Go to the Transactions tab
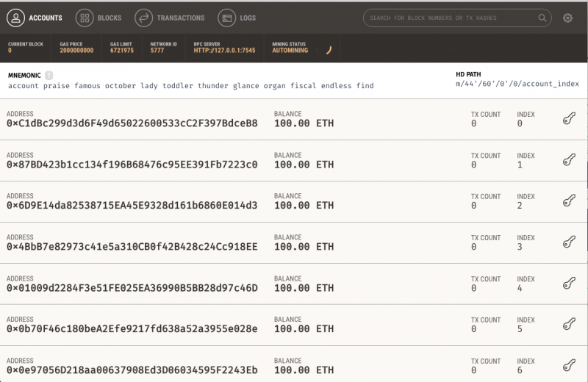This screenshot has width=588, height=382. [171, 18]
